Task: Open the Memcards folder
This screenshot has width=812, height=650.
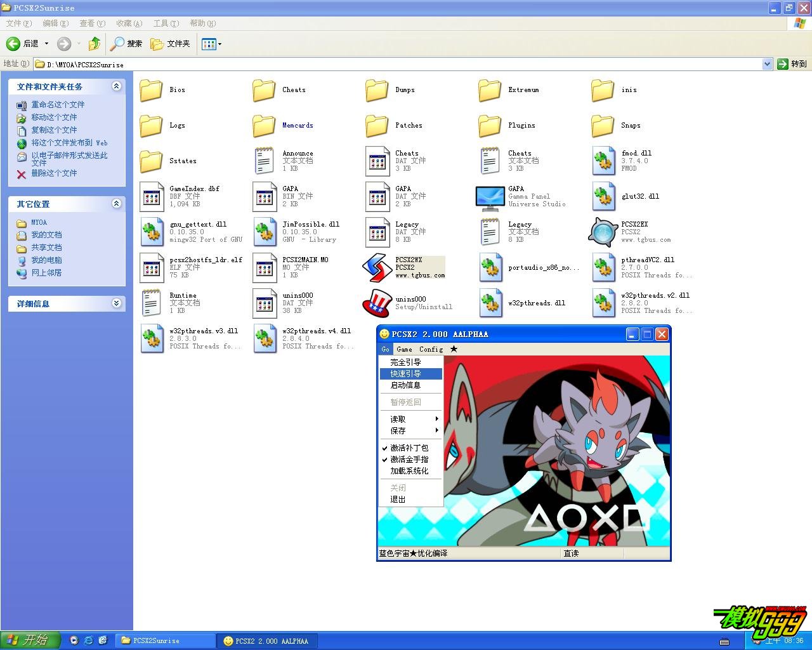Action: 264,125
